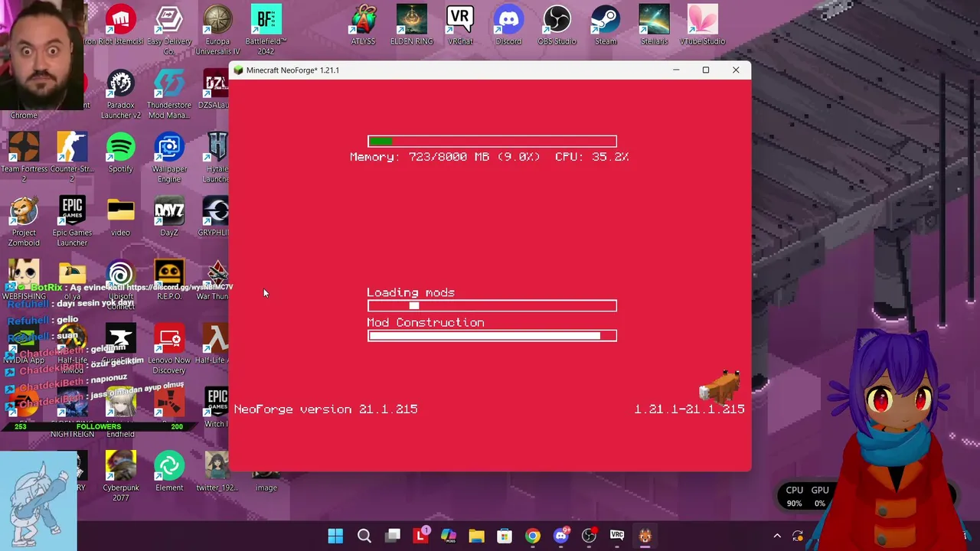The width and height of the screenshot is (980, 551).
Task: Show hidden system tray icons
Action: pos(777,536)
